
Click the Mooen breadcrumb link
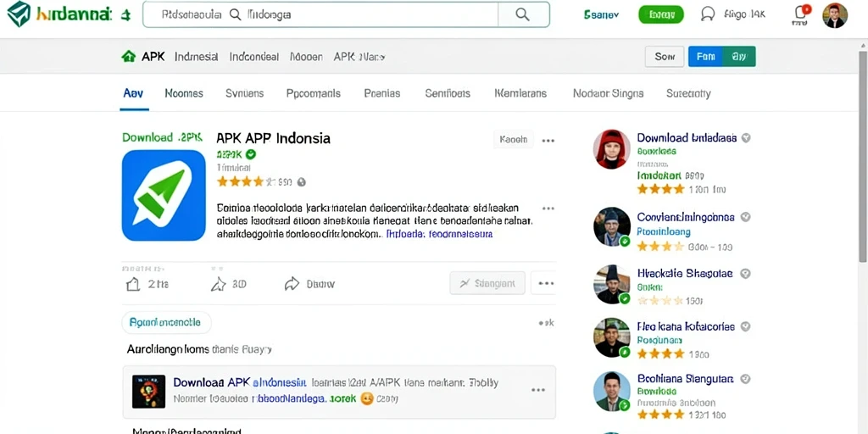click(306, 57)
